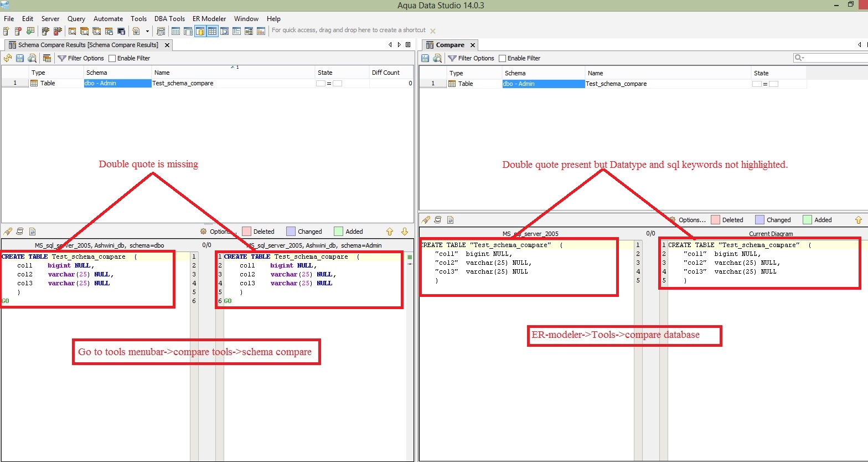Click the document icon in left diff toolbar
The image size is (868, 462).
(x=32, y=232)
